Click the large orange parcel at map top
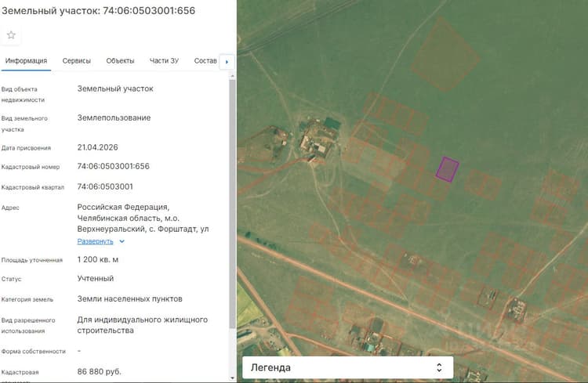The image size is (588, 383). click(x=445, y=54)
